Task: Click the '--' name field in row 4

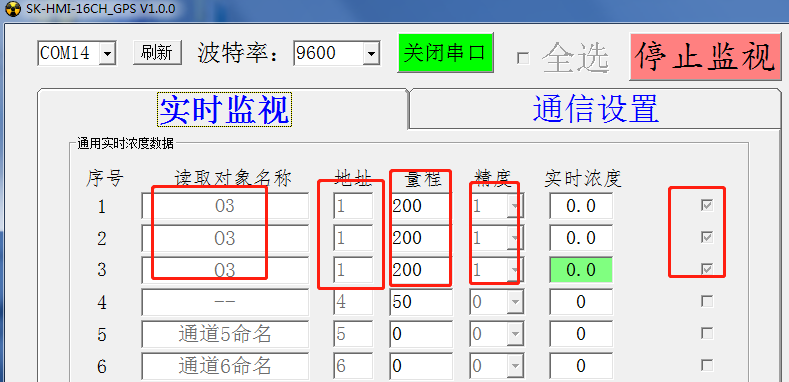Action: coord(225,302)
